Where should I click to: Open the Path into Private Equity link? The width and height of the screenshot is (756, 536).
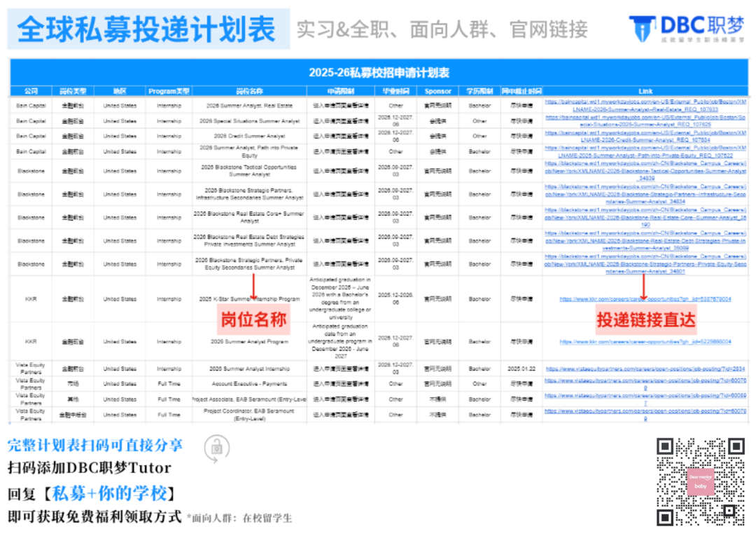[x=645, y=151]
